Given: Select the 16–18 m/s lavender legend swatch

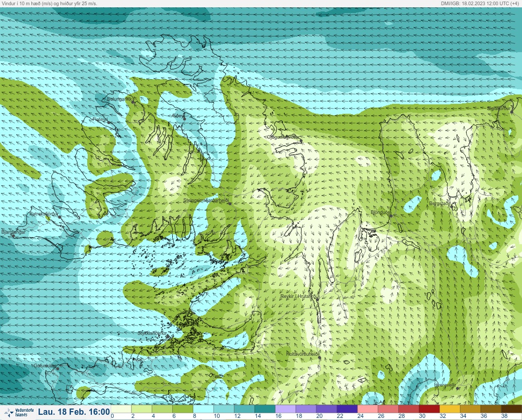Looking at the screenshot, I should [x=286, y=409].
